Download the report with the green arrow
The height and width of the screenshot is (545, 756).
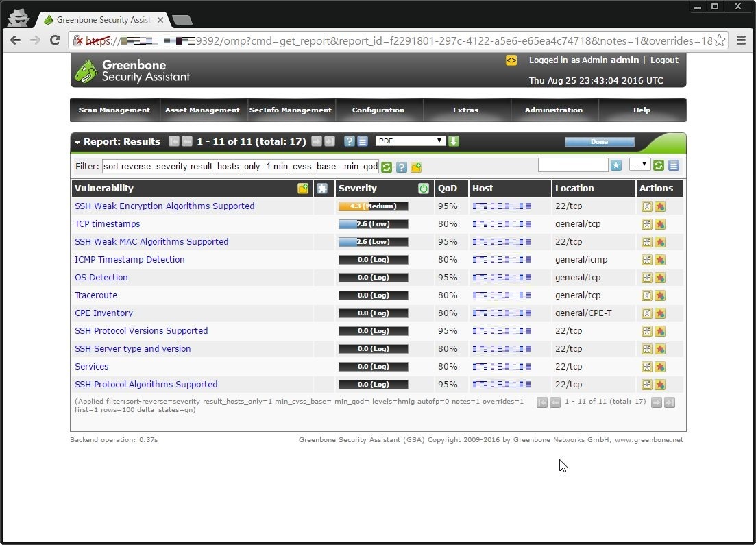tap(453, 141)
